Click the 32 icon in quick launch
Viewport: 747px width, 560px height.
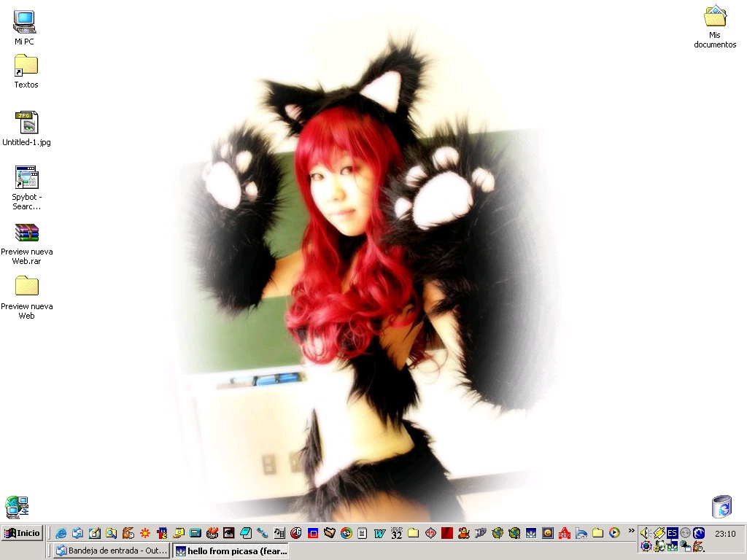click(x=396, y=533)
